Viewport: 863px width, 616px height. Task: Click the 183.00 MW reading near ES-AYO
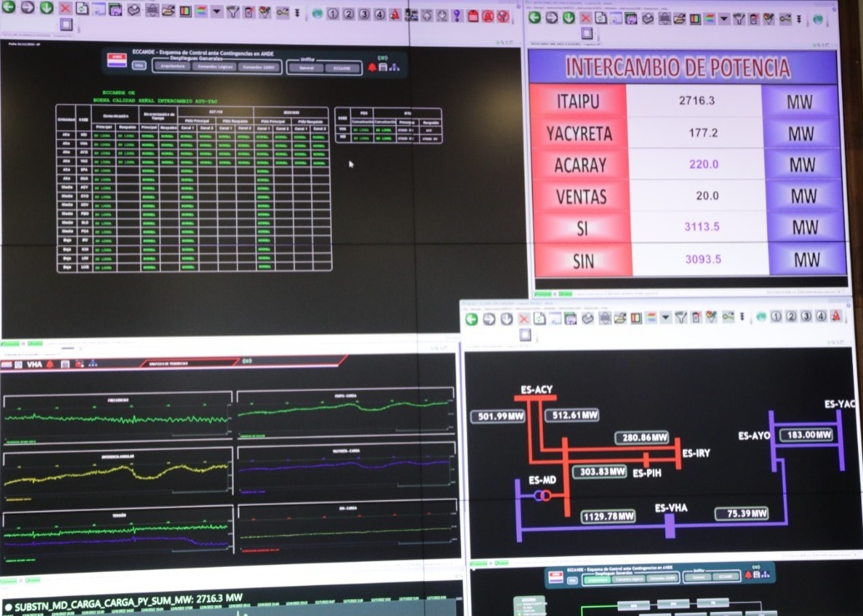806,435
